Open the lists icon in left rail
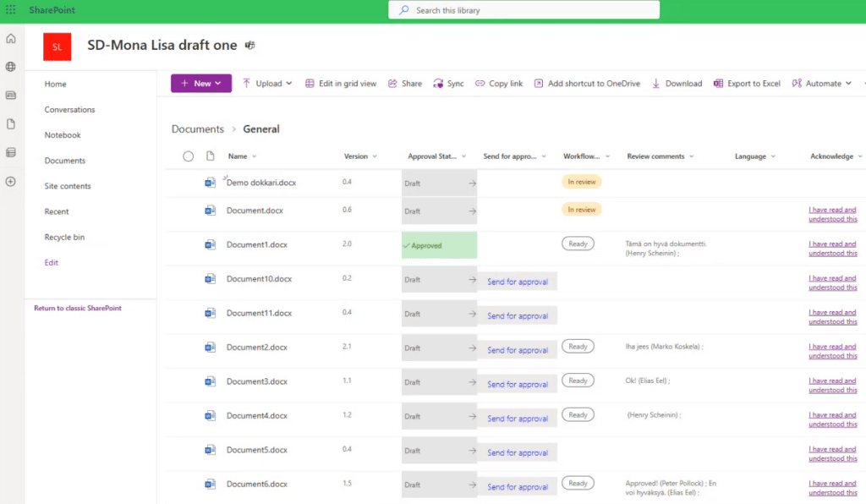 pos(10,153)
